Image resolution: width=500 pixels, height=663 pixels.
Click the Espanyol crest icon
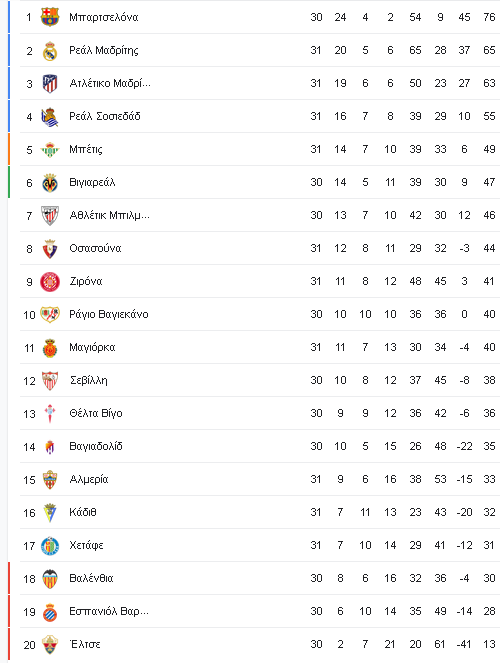[x=50, y=612]
